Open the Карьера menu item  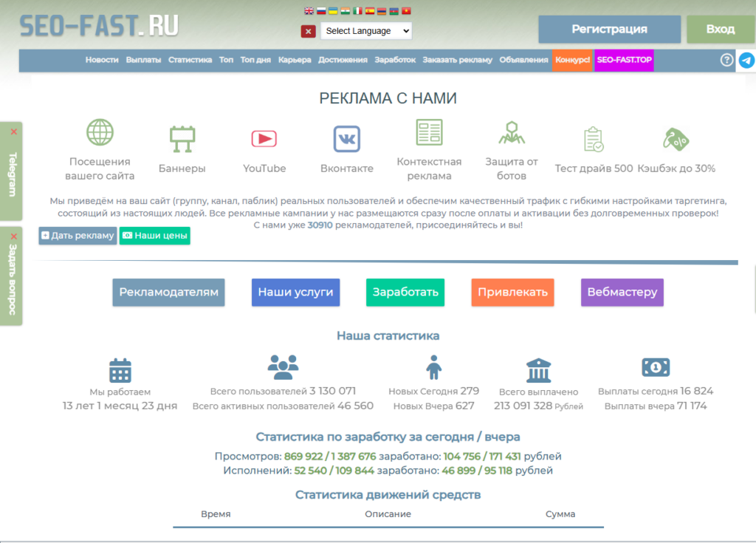coord(295,60)
